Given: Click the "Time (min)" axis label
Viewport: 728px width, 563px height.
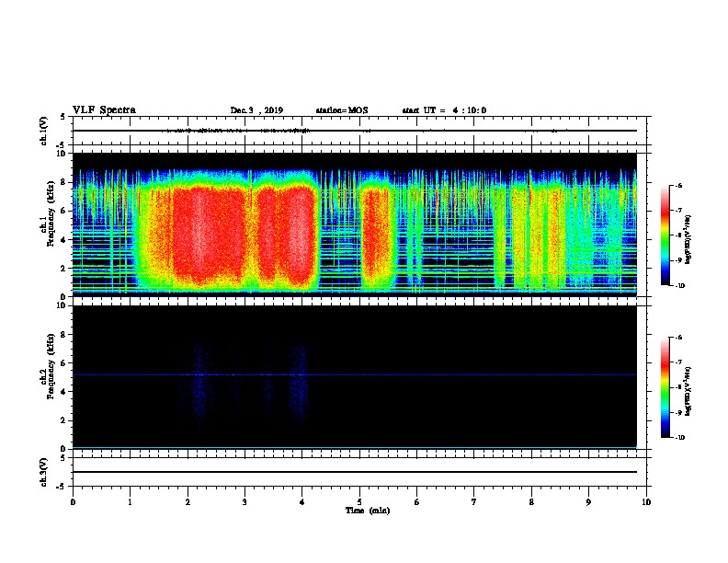Looking at the screenshot, I should click(368, 511).
